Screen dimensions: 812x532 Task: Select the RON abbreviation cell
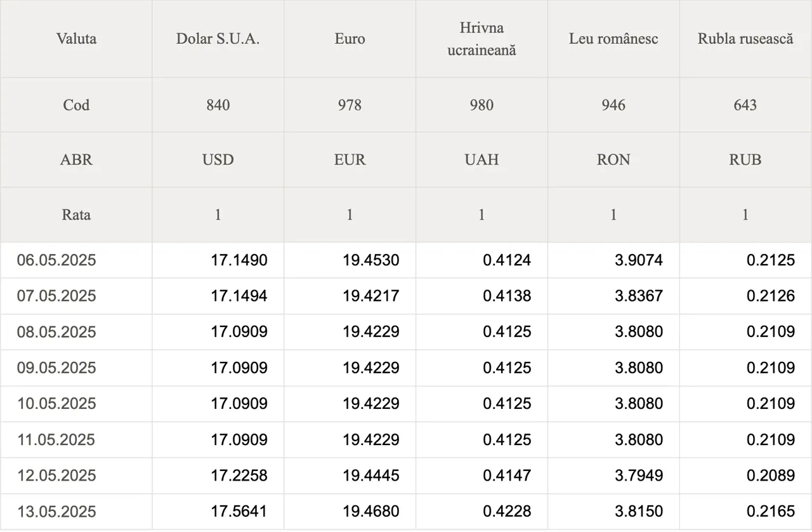coord(613,159)
